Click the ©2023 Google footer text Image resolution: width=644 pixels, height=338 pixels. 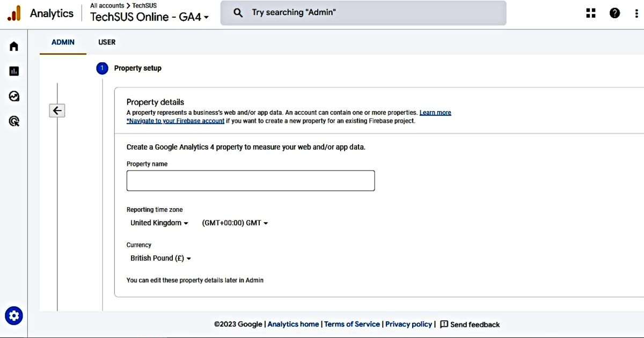[x=238, y=324]
